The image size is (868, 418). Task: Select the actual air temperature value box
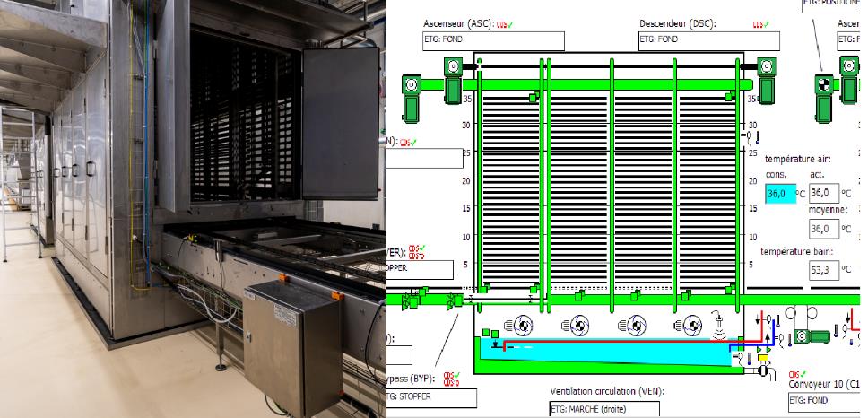(x=821, y=193)
